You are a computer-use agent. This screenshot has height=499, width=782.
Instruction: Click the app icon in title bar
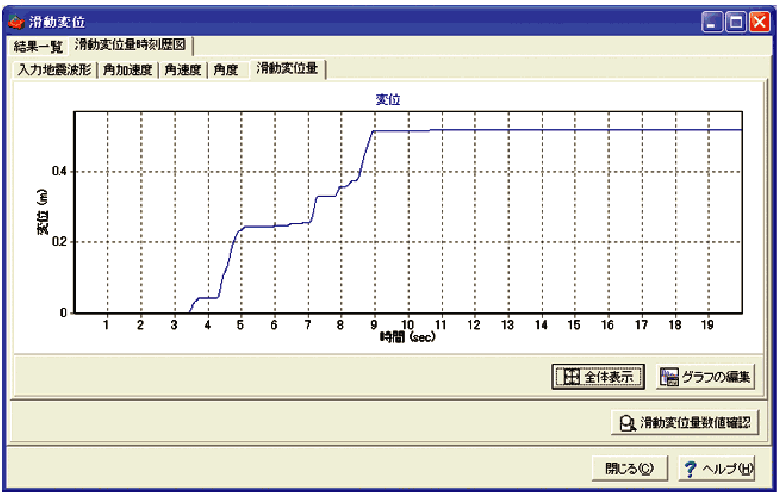pos(16,21)
